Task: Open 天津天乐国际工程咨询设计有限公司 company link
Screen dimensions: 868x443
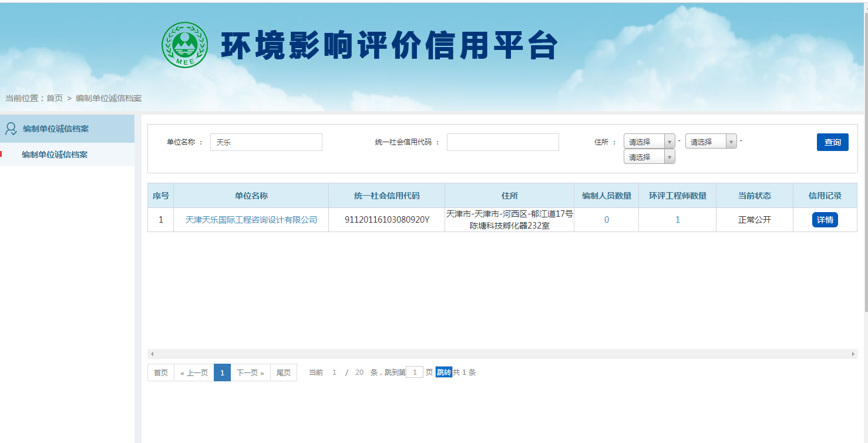Action: coord(251,220)
